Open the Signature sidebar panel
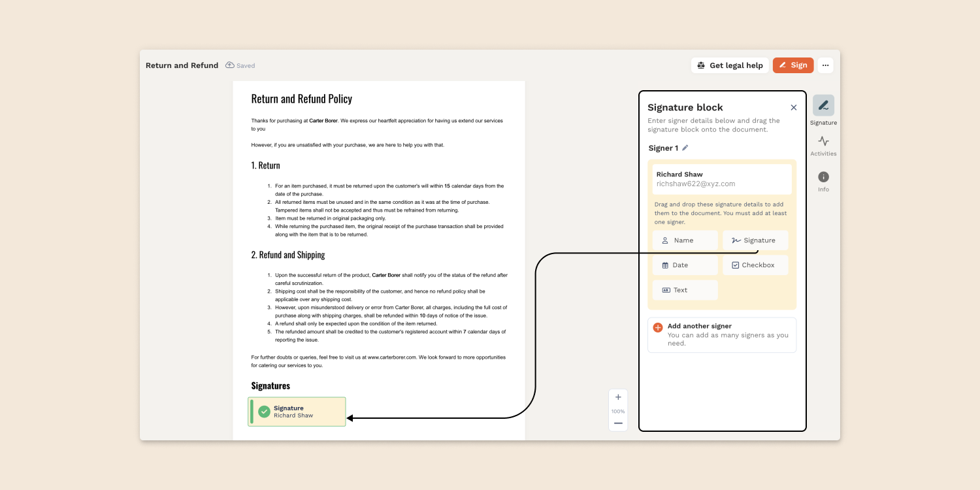The height and width of the screenshot is (490, 980). 823,106
